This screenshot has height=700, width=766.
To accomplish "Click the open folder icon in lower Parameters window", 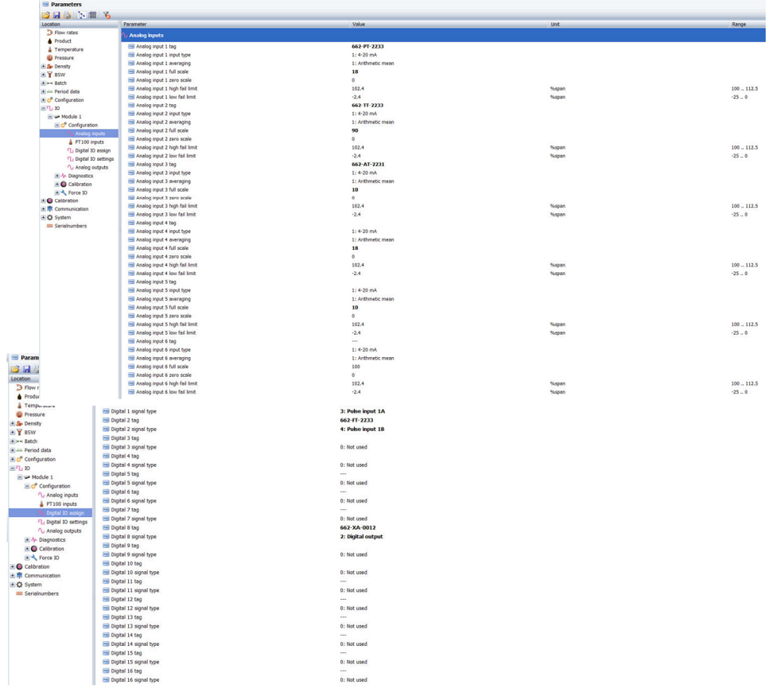I will pyautogui.click(x=15, y=369).
